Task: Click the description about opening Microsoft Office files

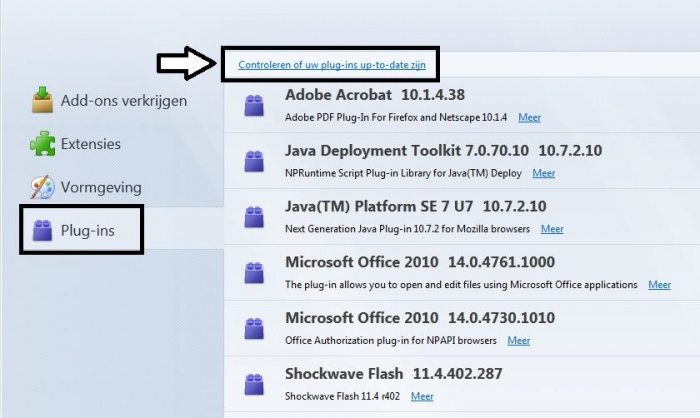Action: click(x=461, y=285)
